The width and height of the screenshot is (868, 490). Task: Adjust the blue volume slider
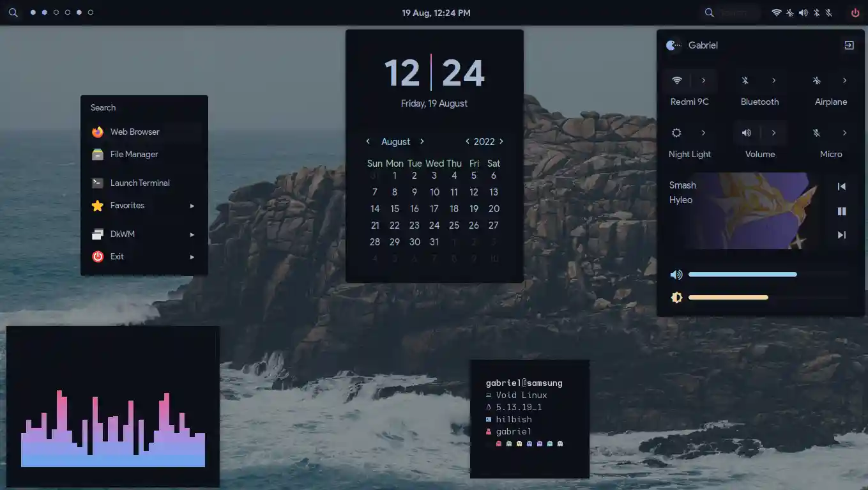click(x=768, y=275)
